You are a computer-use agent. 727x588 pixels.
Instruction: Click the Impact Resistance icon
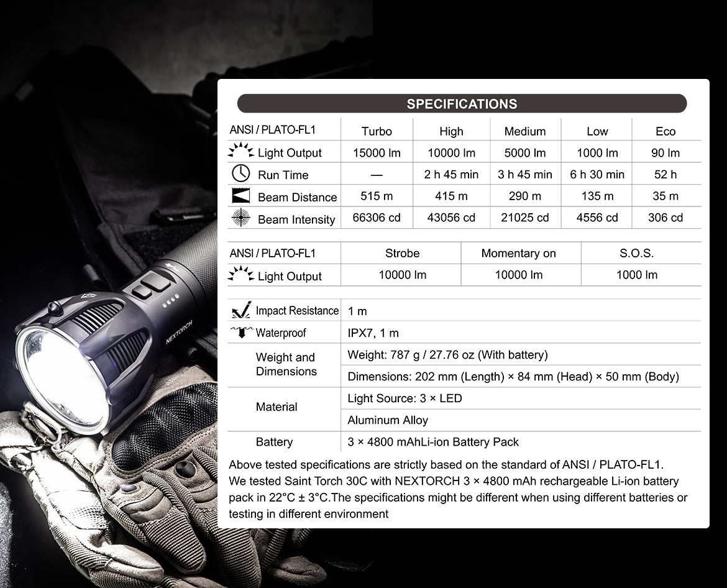[241, 310]
